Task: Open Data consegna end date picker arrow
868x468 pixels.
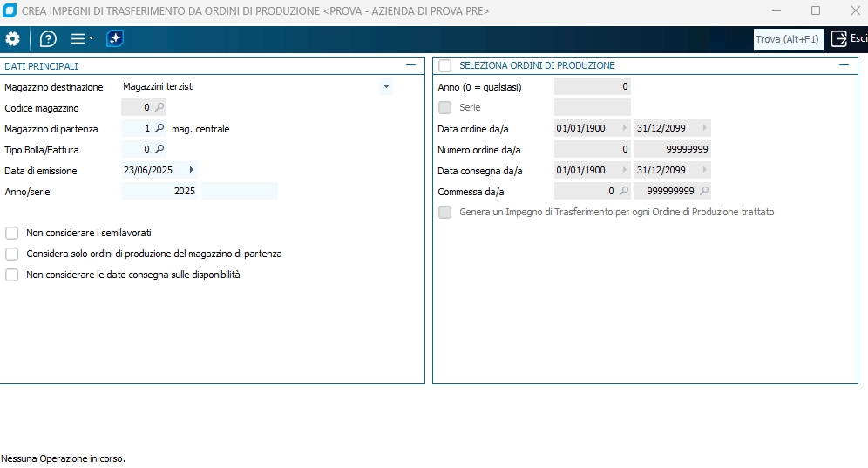Action: pyautogui.click(x=705, y=170)
